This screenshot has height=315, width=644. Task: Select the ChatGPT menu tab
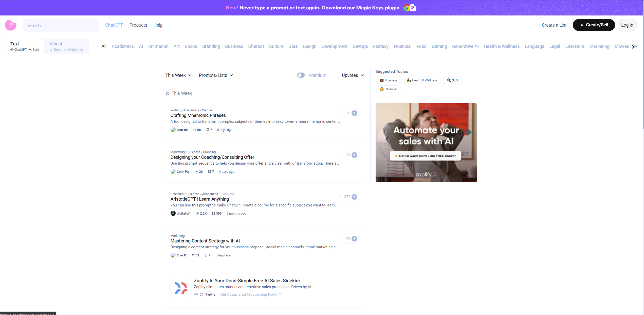coord(114,25)
